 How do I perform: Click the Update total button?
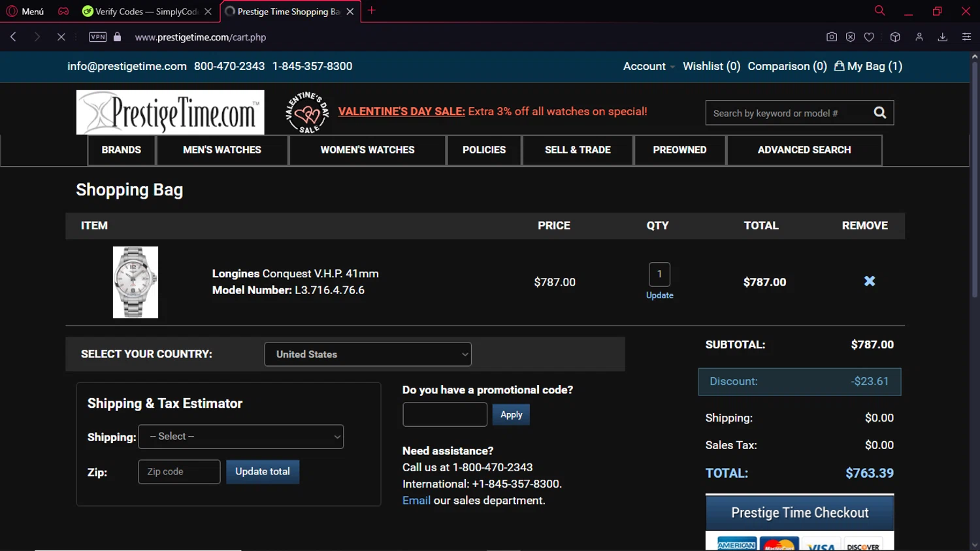point(263,472)
